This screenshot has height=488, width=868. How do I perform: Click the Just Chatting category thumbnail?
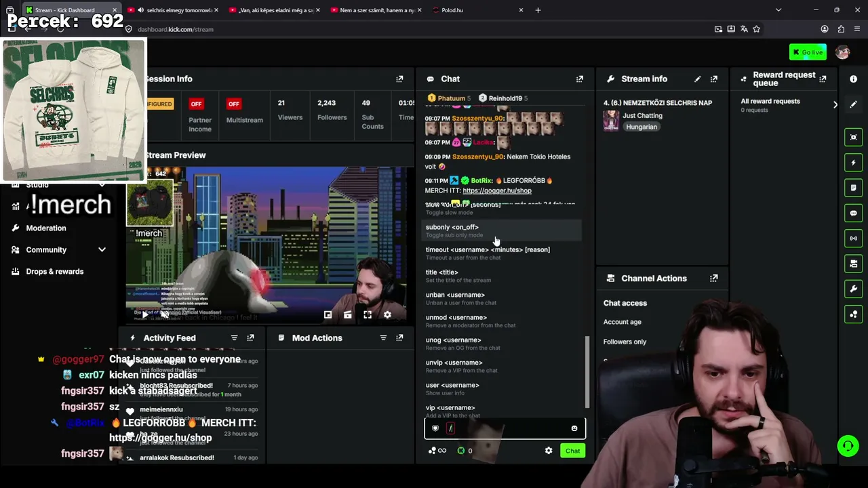point(611,121)
